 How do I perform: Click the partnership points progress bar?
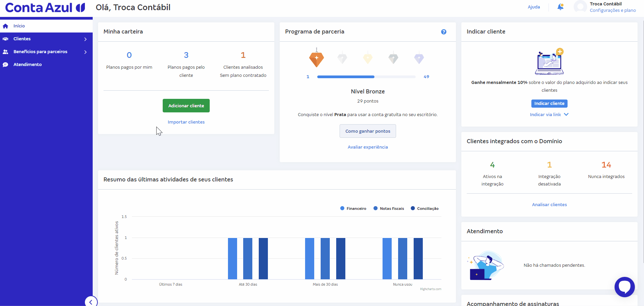point(366,77)
